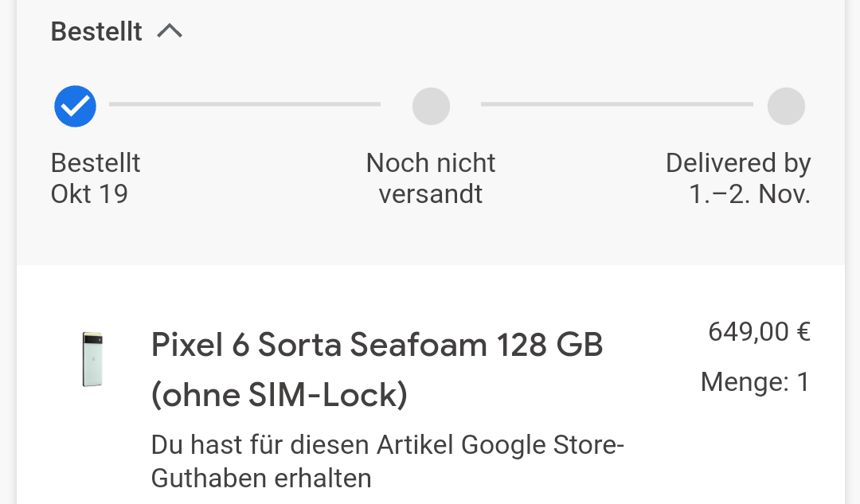
Task: Click the (ohne SIM-Lock) product subtitle line
Action: click(x=279, y=394)
